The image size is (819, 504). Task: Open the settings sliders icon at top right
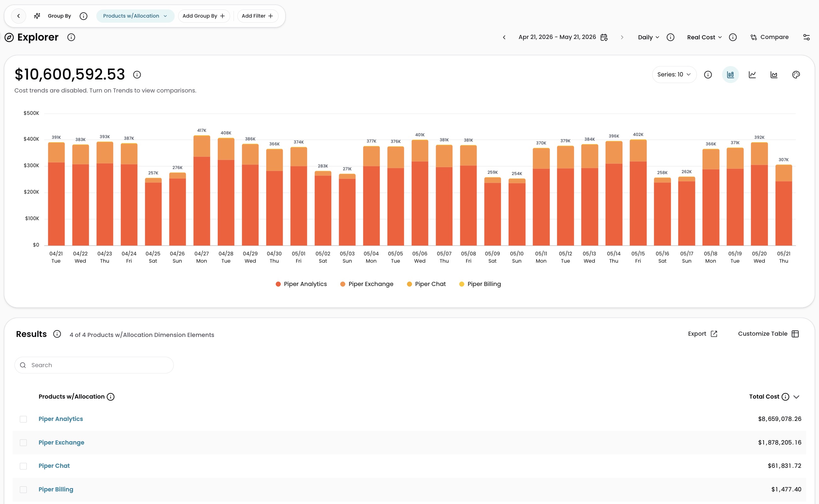point(806,37)
